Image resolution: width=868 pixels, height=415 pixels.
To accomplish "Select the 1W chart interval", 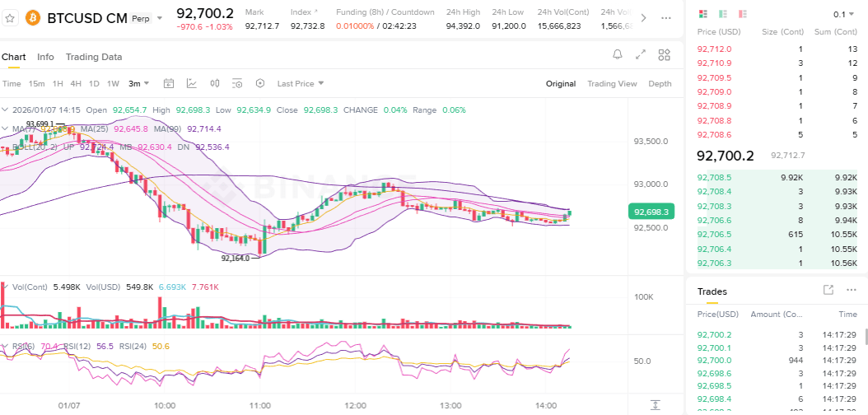I will click(113, 83).
